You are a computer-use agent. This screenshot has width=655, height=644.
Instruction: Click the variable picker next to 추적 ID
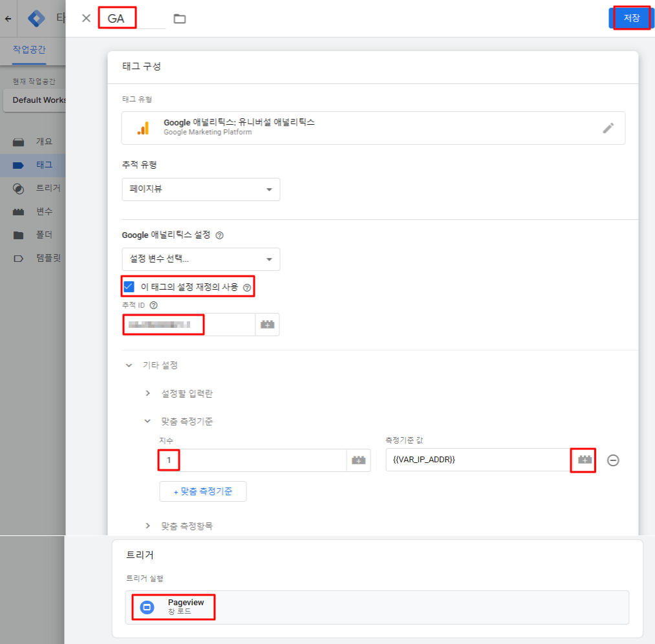coord(267,324)
